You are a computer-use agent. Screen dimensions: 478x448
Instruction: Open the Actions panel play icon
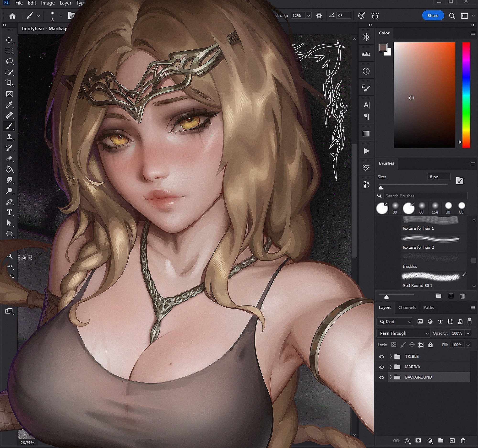pos(366,151)
